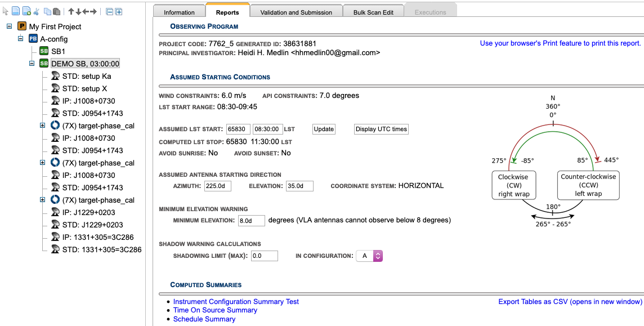Image resolution: width=644 pixels, height=326 pixels.
Task: Click the move up arrow icon
Action: [x=71, y=11]
